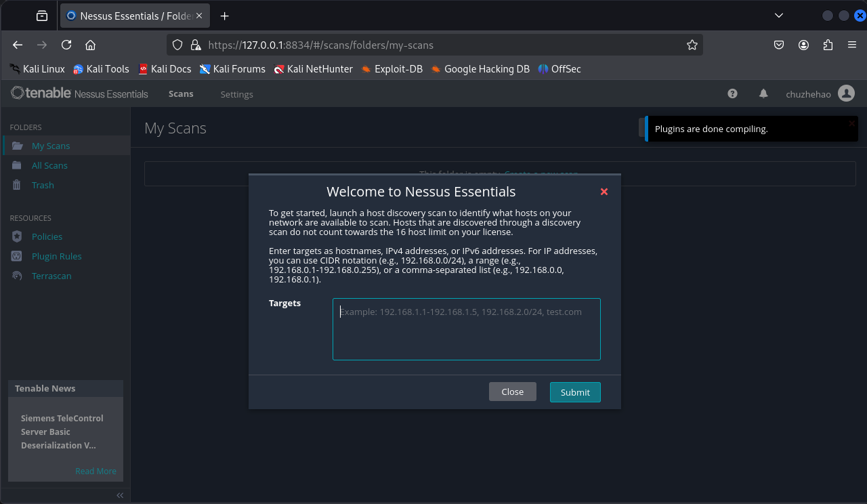
Task: Open Kali Forums bookmark
Action: click(232, 69)
